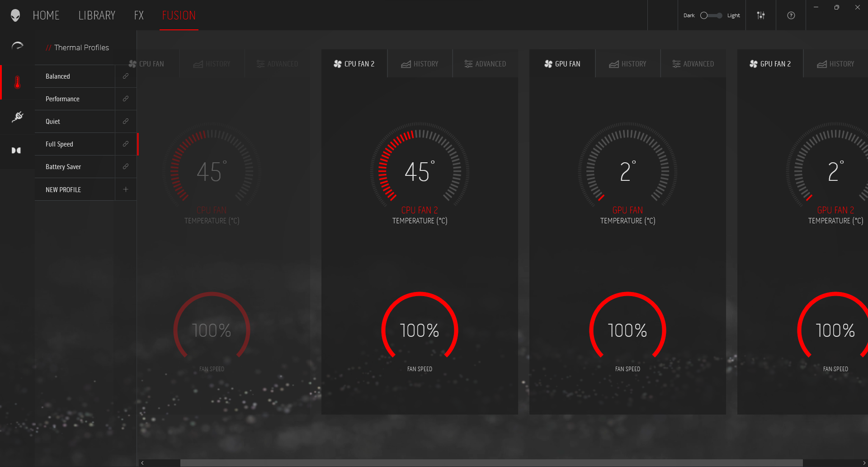Select the thermal thermometer sidebar icon
The height and width of the screenshot is (467, 868).
(x=17, y=82)
